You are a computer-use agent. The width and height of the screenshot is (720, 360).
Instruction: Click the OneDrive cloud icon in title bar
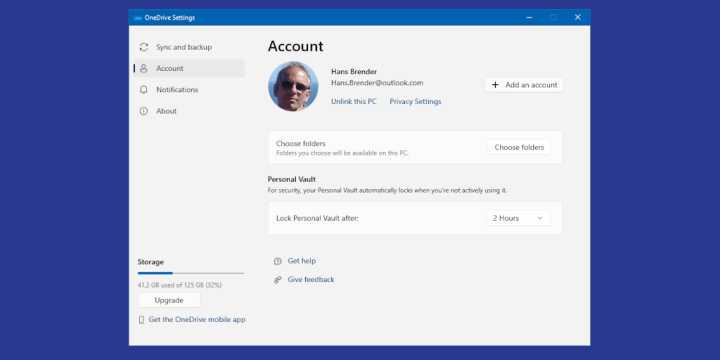pyautogui.click(x=137, y=18)
